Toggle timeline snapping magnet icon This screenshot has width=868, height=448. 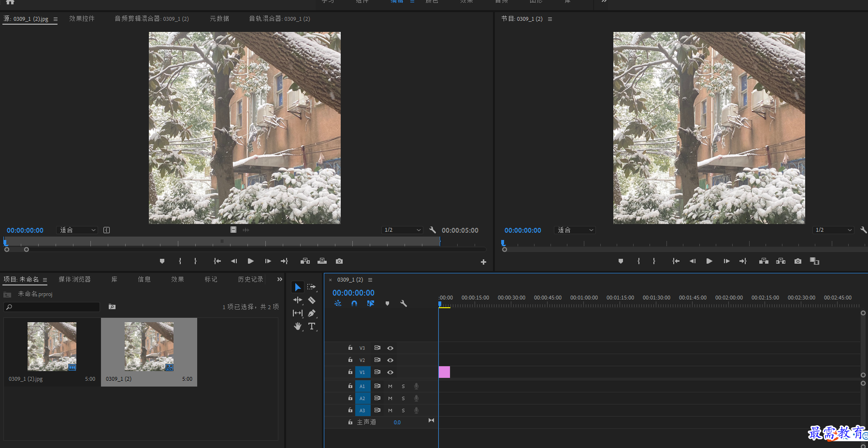(354, 303)
